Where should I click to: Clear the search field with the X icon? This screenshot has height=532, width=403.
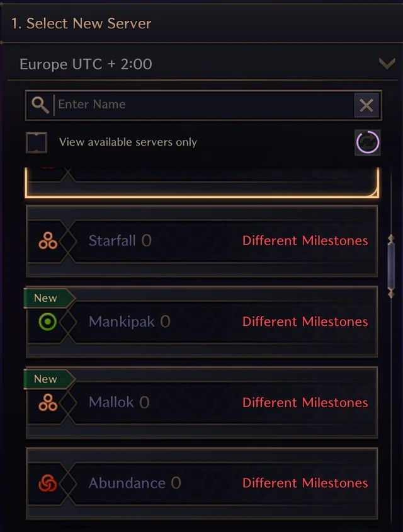point(366,105)
